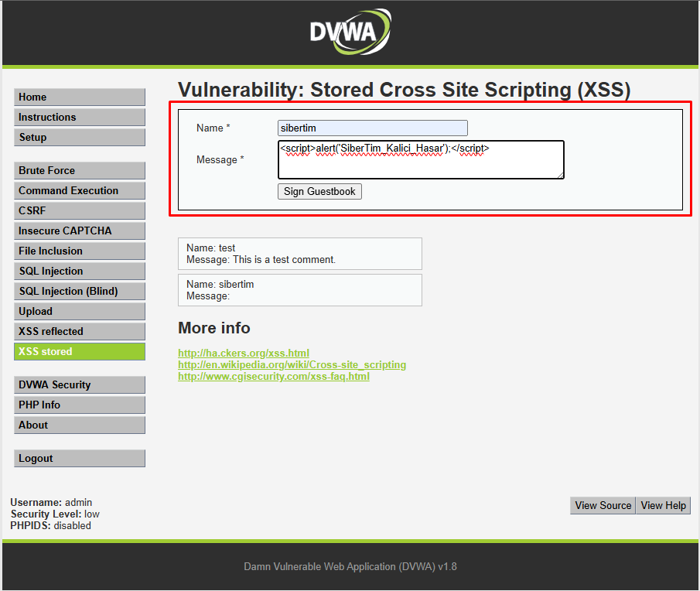
Task: Open the Home menu item
Action: [x=80, y=97]
